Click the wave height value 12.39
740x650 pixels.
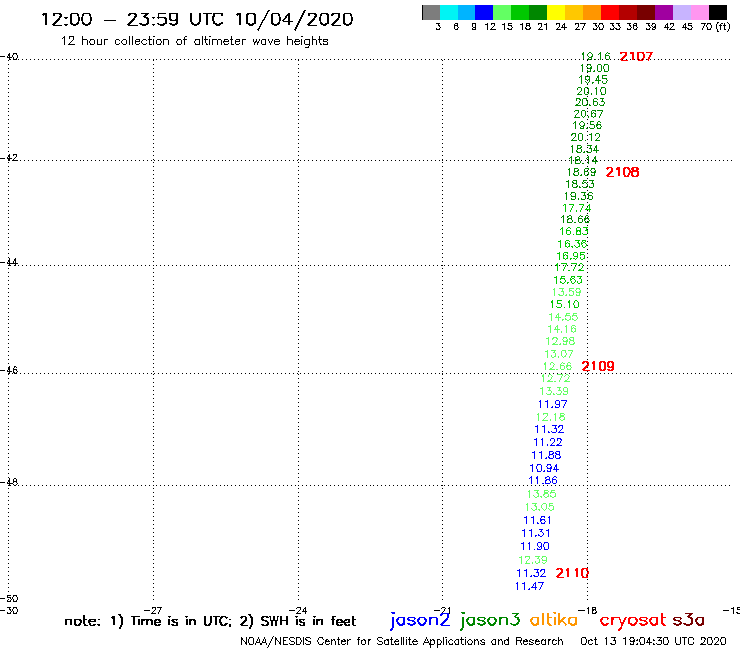pos(533,560)
